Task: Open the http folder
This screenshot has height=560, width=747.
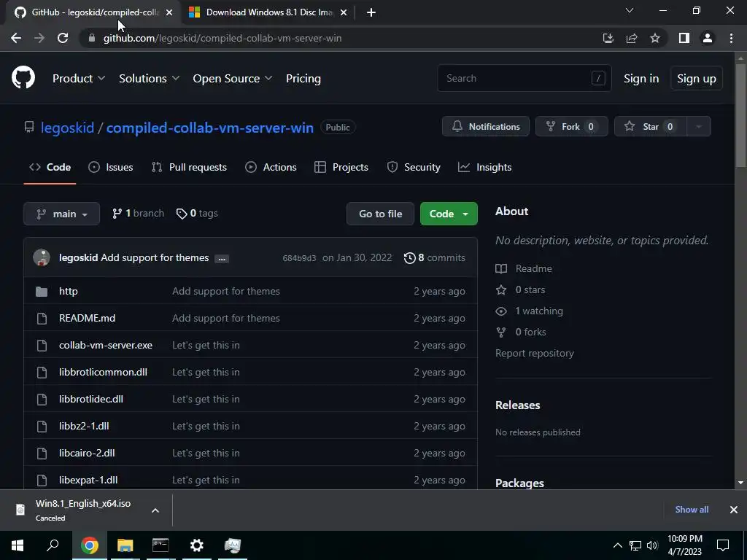Action: click(68, 291)
